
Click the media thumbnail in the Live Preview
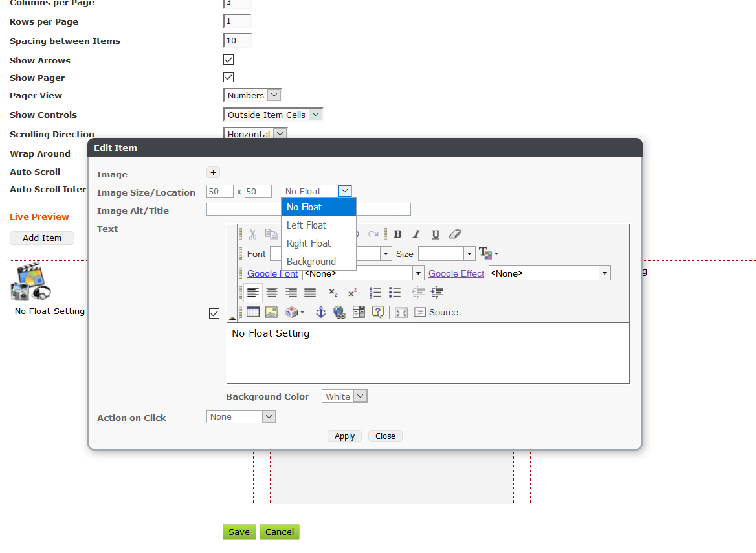click(31, 282)
